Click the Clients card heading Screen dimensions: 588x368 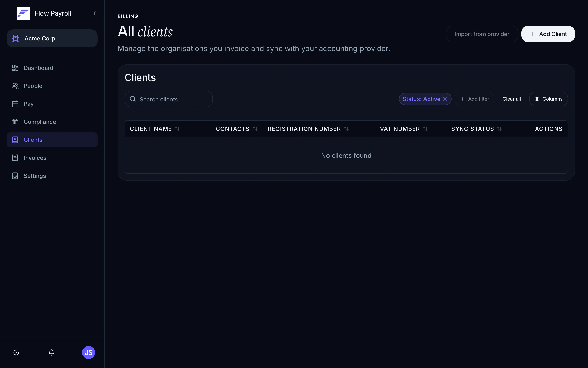(140, 78)
